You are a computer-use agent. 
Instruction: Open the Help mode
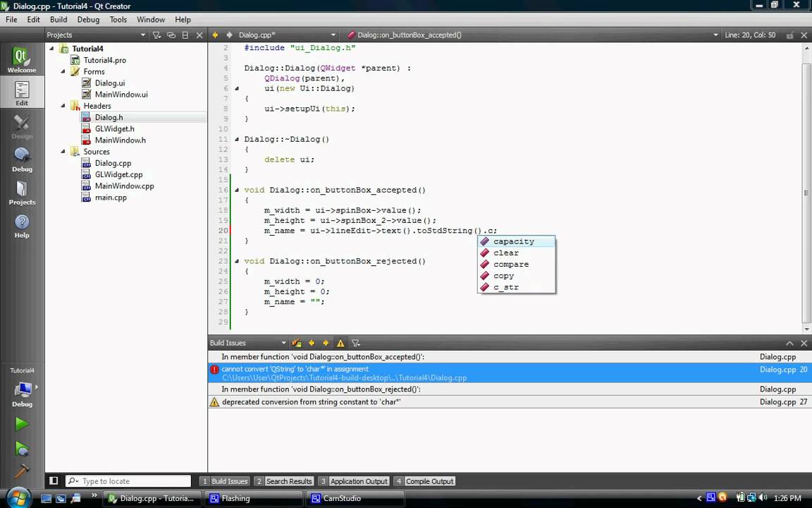pyautogui.click(x=22, y=226)
